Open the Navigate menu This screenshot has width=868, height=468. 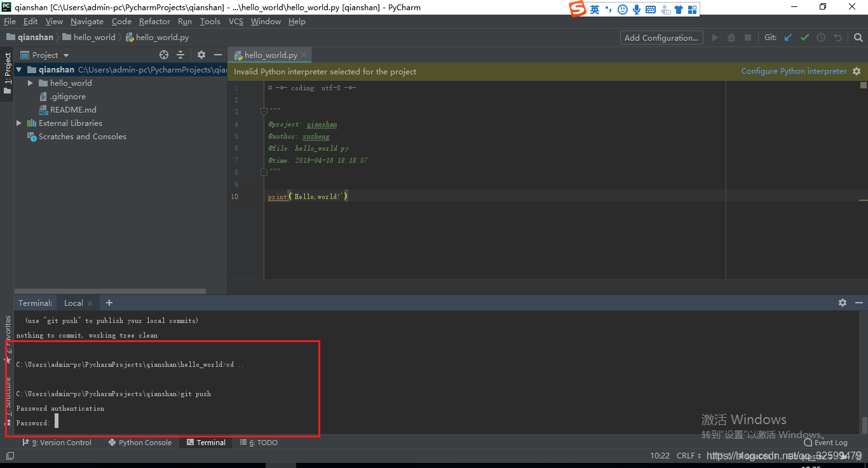tap(86, 21)
